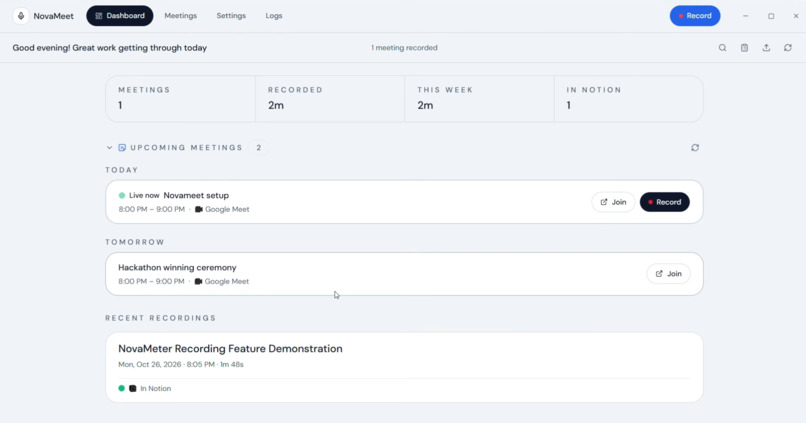Switch to the Meetings tab
Screen dimensions: 806x423
180,16
